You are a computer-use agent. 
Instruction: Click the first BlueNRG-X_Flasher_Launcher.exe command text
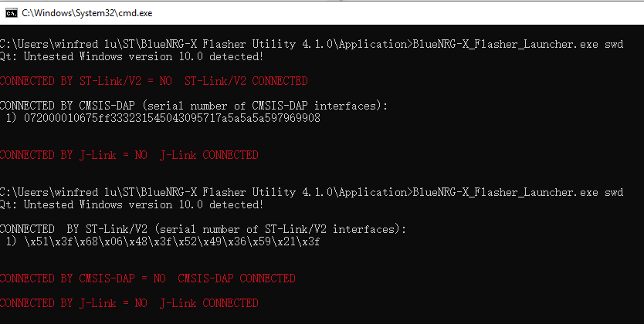click(x=505, y=44)
